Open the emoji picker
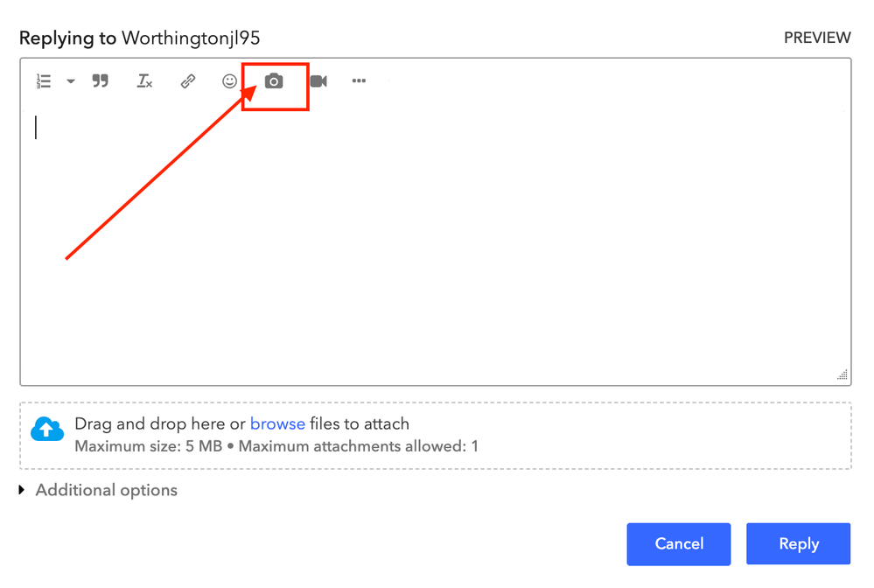The height and width of the screenshot is (588, 874). point(229,81)
